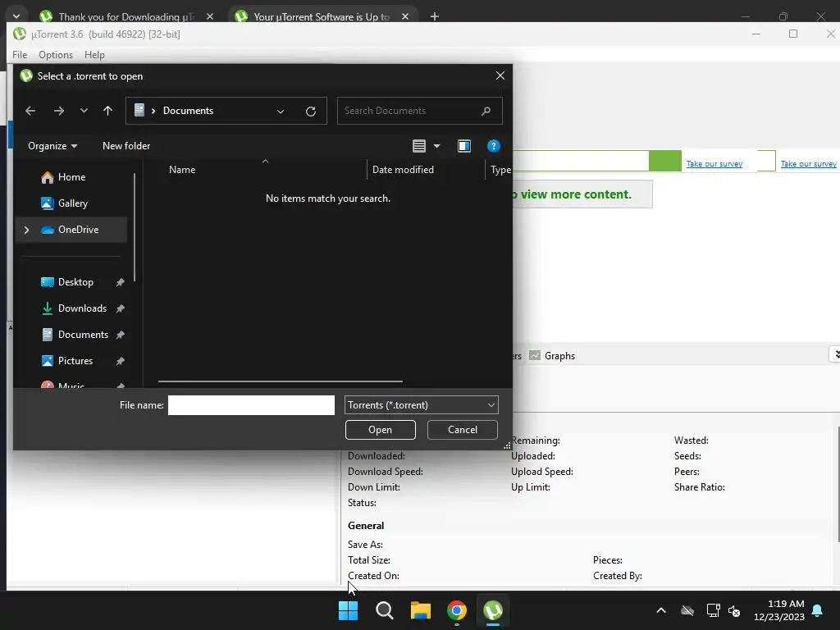The height and width of the screenshot is (630, 840).
Task: Open recent locations chevron next to forward arrow
Action: pyautogui.click(x=84, y=111)
